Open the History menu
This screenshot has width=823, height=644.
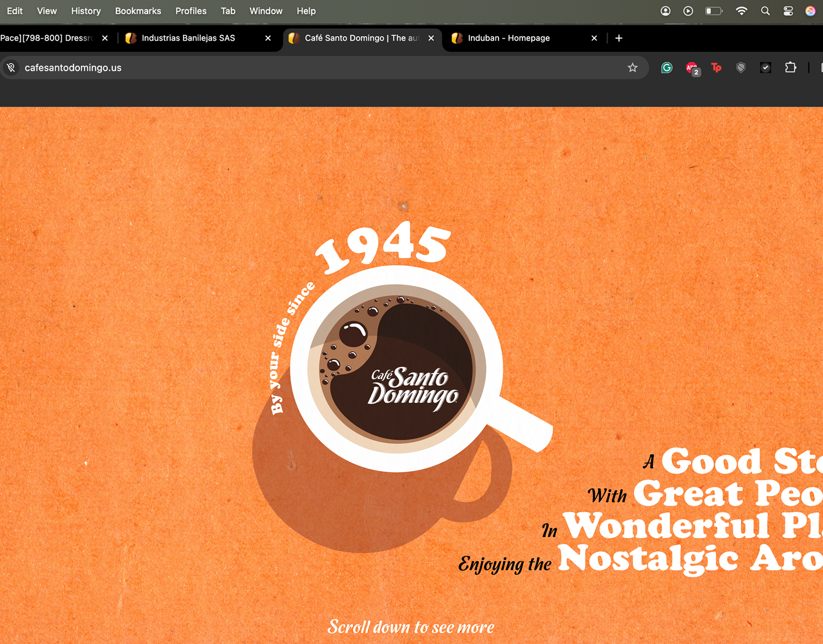point(86,11)
